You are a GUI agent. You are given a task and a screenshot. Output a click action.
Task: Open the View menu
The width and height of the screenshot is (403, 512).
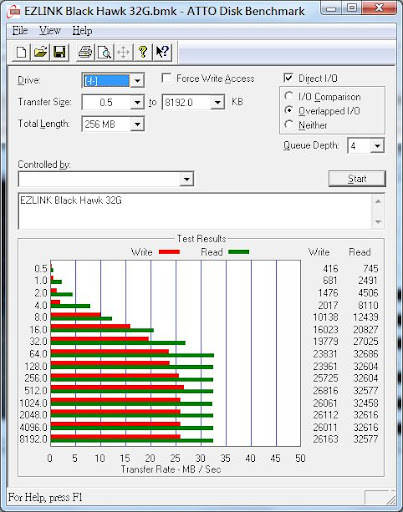click(50, 31)
